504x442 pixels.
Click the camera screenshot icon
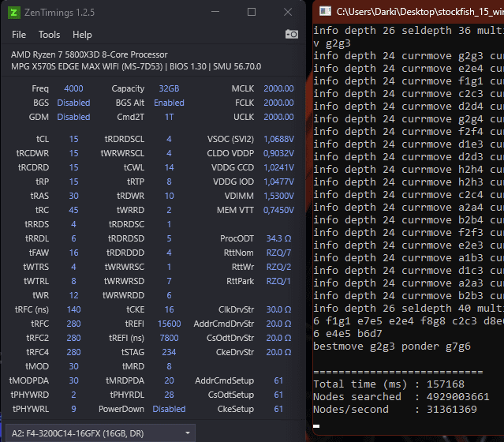(292, 34)
